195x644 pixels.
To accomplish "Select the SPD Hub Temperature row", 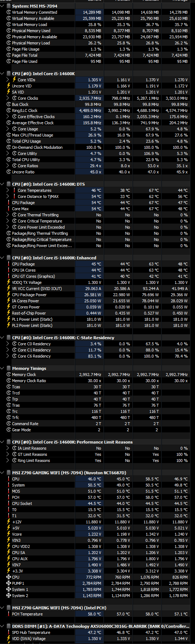I will (97, 632).
